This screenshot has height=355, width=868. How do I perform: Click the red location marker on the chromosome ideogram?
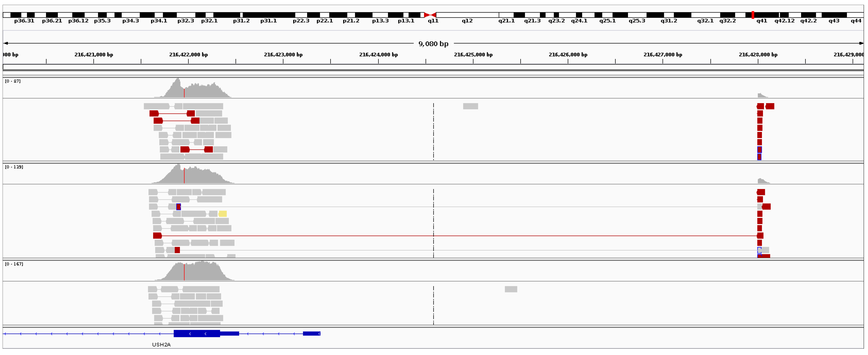pyautogui.click(x=753, y=15)
